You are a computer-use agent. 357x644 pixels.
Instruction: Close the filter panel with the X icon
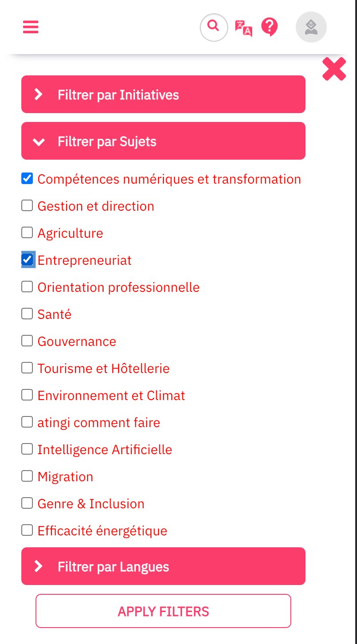[x=334, y=69]
